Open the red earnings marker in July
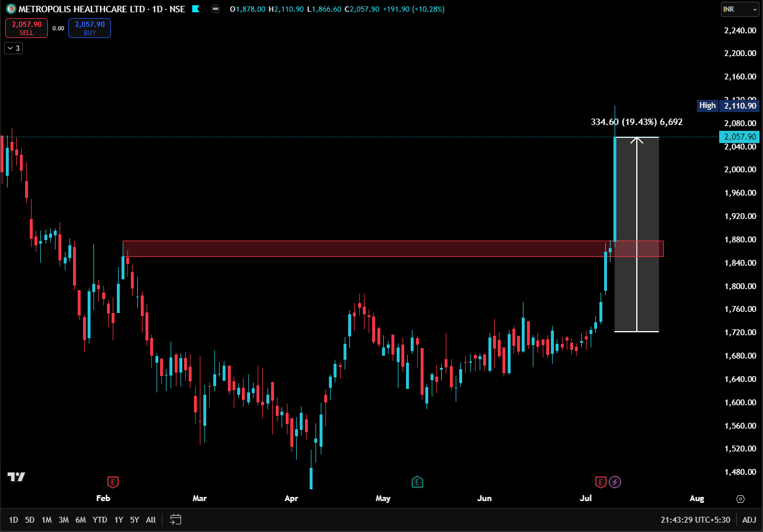Image resolution: width=763 pixels, height=532 pixels. 601,482
